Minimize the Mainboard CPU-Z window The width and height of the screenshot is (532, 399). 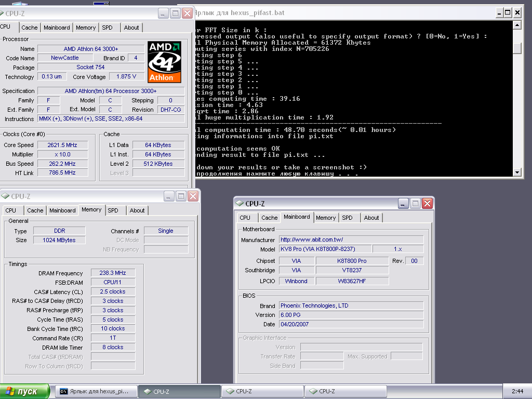(x=403, y=203)
